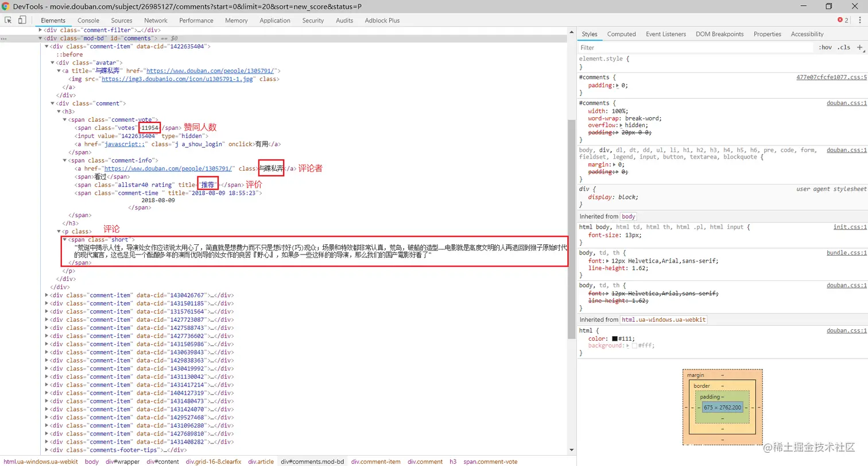Toggle the device toolbar icon
This screenshot has height=466, width=868.
click(x=22, y=20)
